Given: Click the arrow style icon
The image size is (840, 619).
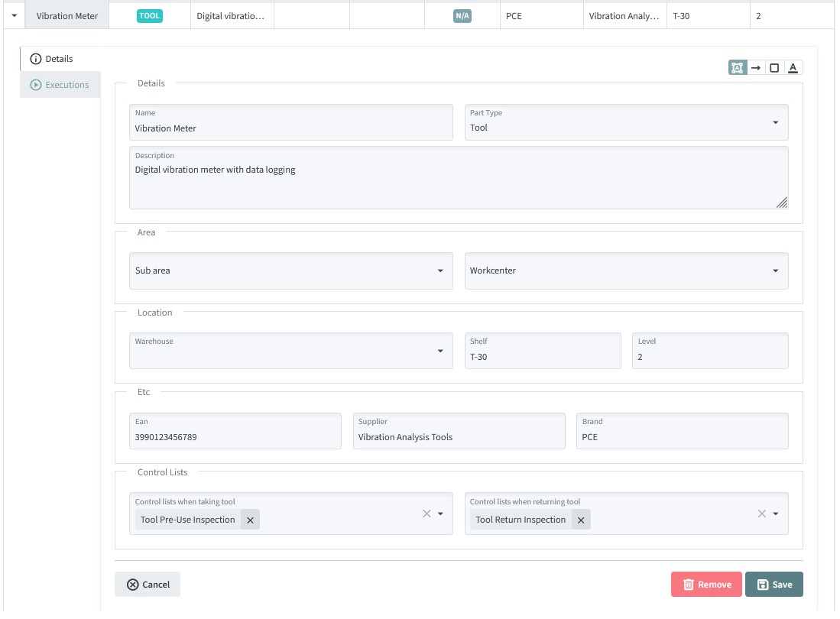Looking at the screenshot, I should 756,68.
